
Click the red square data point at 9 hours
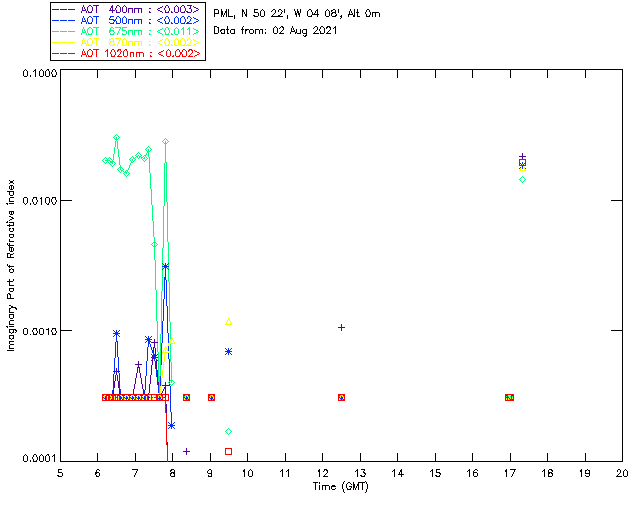pyautogui.click(x=211, y=398)
